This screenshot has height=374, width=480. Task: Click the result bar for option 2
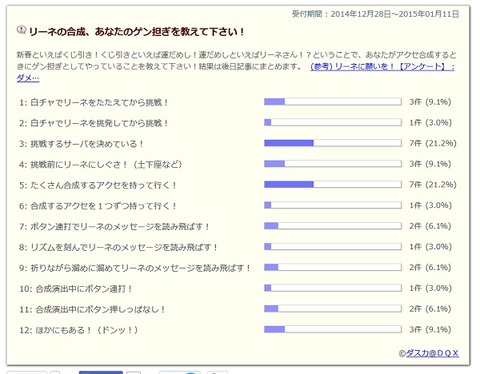333,122
